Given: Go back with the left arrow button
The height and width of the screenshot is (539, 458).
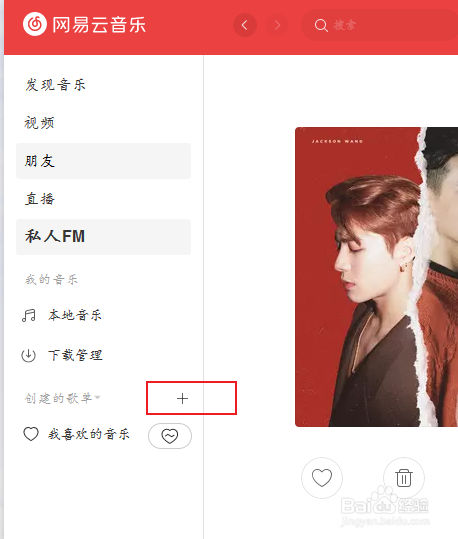Looking at the screenshot, I should pos(245,25).
